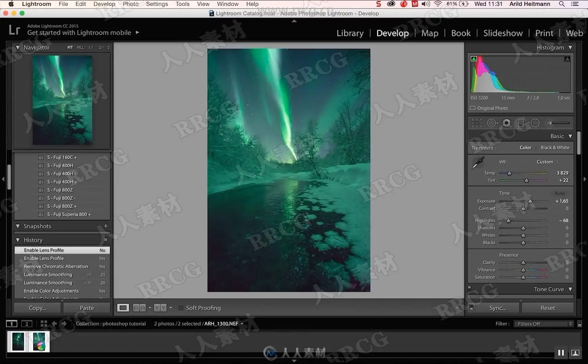
Task: Select the Graduated Filter tool
Action: tap(521, 123)
